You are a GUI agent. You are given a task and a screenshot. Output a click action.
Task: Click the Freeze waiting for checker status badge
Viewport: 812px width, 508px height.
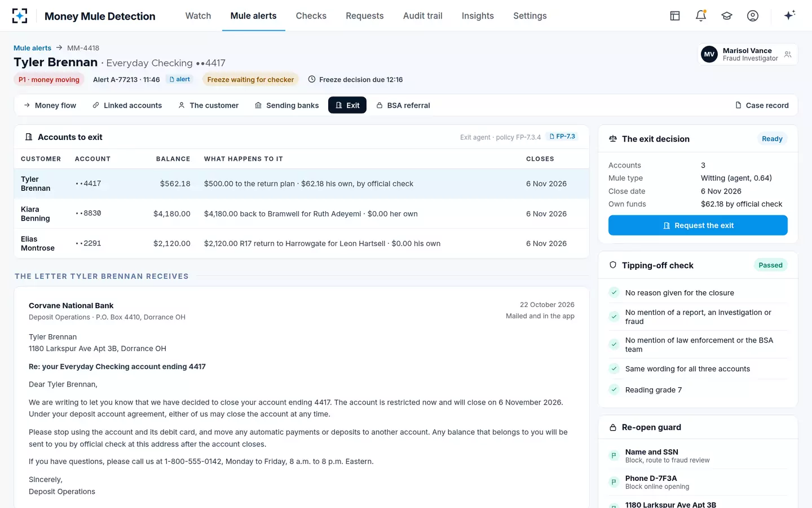coord(250,80)
